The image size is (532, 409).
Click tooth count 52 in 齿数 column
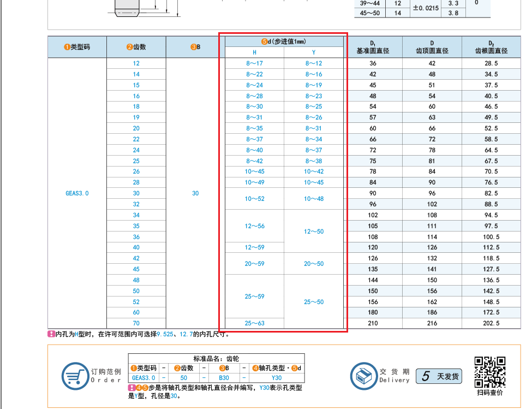click(136, 302)
